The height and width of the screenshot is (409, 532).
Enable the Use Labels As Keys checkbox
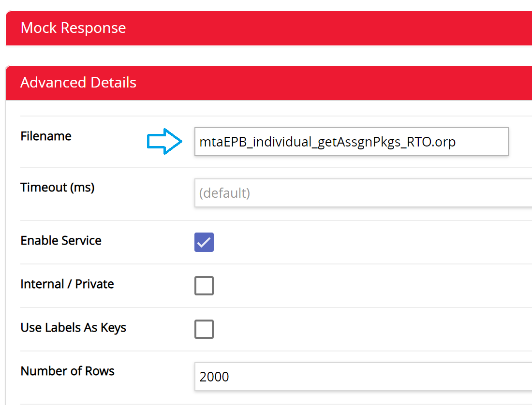[x=204, y=329]
